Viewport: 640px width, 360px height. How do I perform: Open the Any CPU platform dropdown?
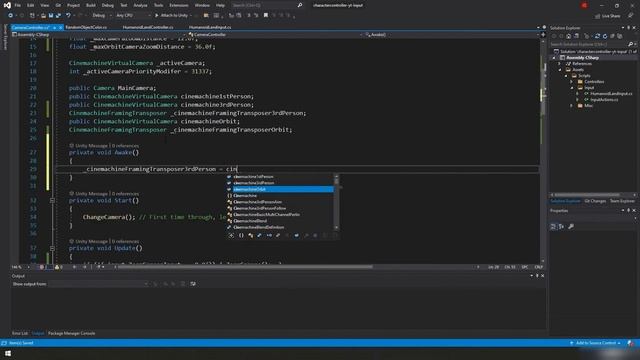(133, 16)
